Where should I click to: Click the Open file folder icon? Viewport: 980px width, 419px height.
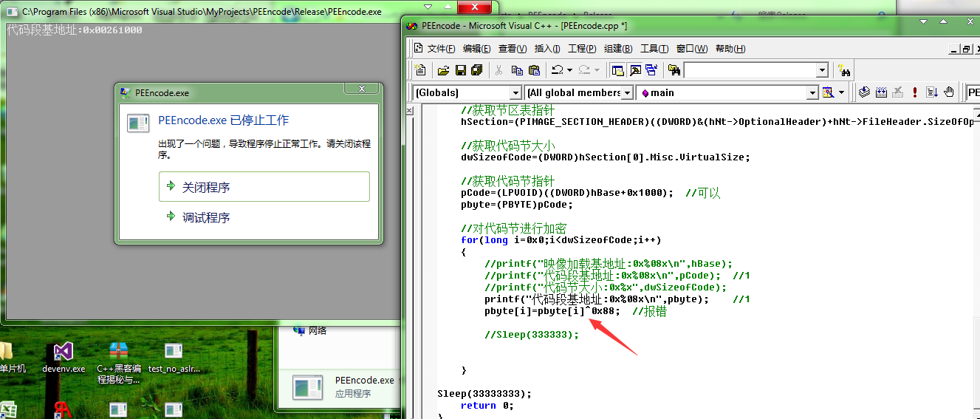(x=443, y=70)
